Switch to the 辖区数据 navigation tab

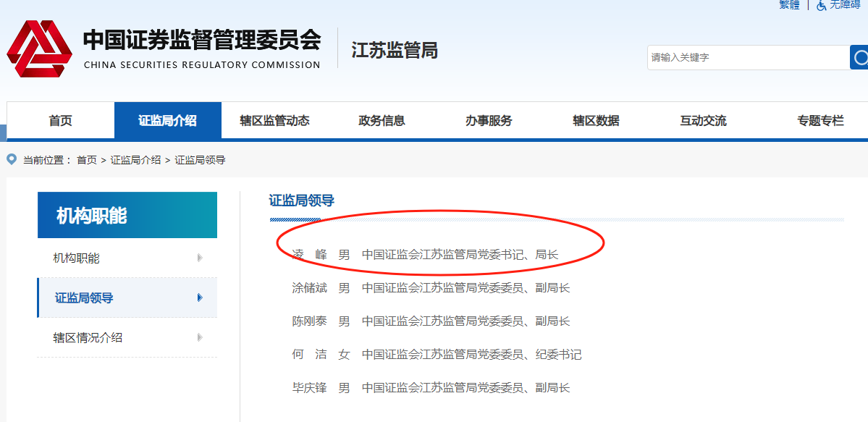597,121
